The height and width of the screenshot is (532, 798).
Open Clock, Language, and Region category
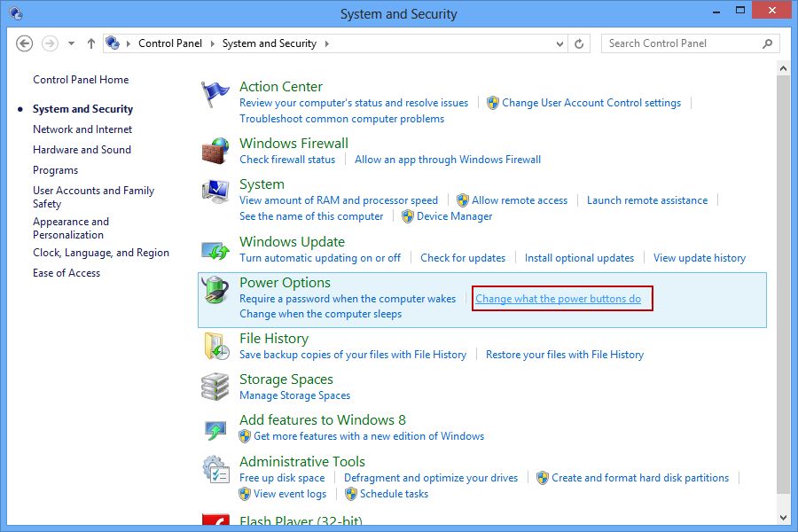101,253
